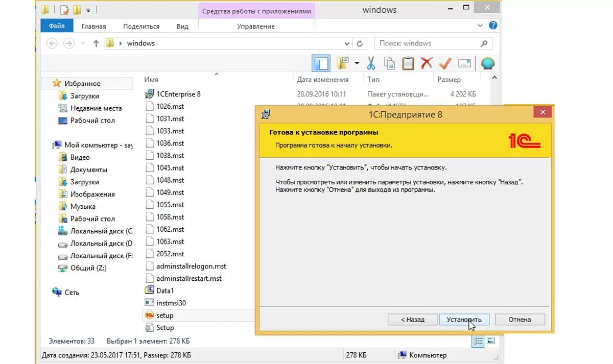Image resolution: width=613 pixels, height=364 pixels.
Task: Open Общий (Z:) network drive
Action: [x=88, y=268]
